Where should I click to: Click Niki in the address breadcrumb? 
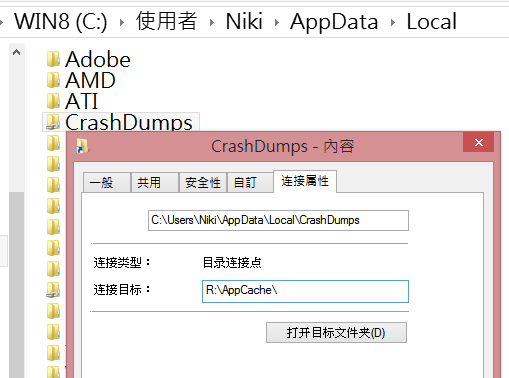(x=244, y=22)
